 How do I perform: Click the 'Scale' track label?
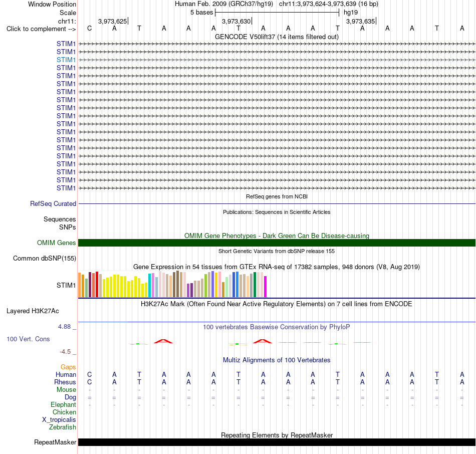coord(68,13)
